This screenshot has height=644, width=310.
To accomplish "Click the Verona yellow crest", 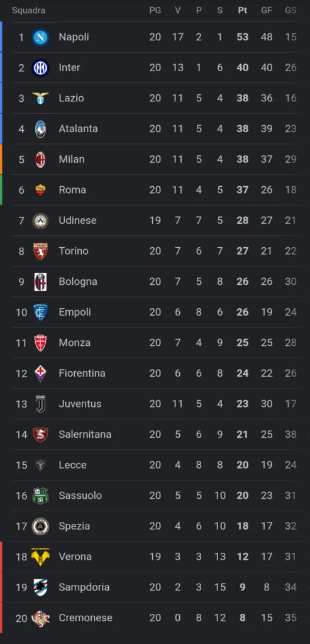I will [40, 557].
